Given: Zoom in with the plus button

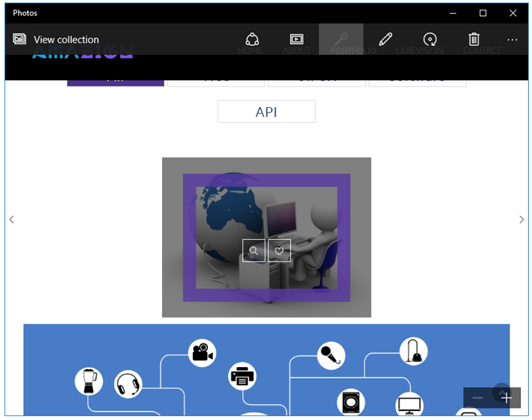Looking at the screenshot, I should pyautogui.click(x=506, y=397).
